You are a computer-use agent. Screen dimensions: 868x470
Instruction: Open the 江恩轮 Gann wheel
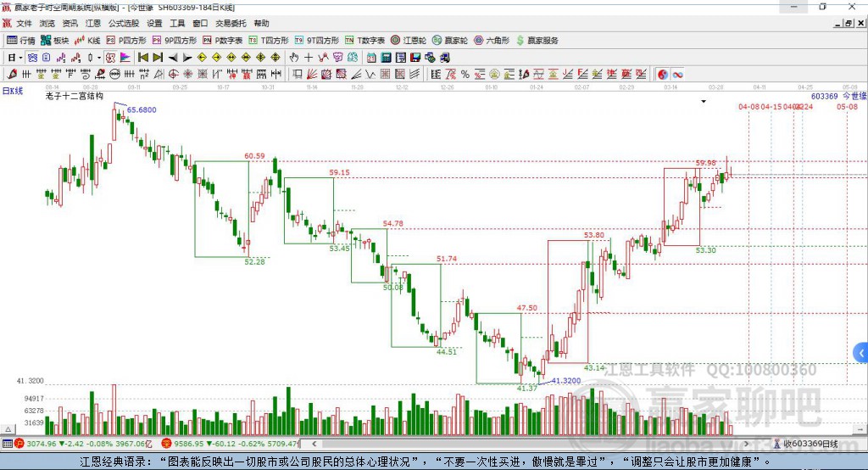[x=408, y=41]
